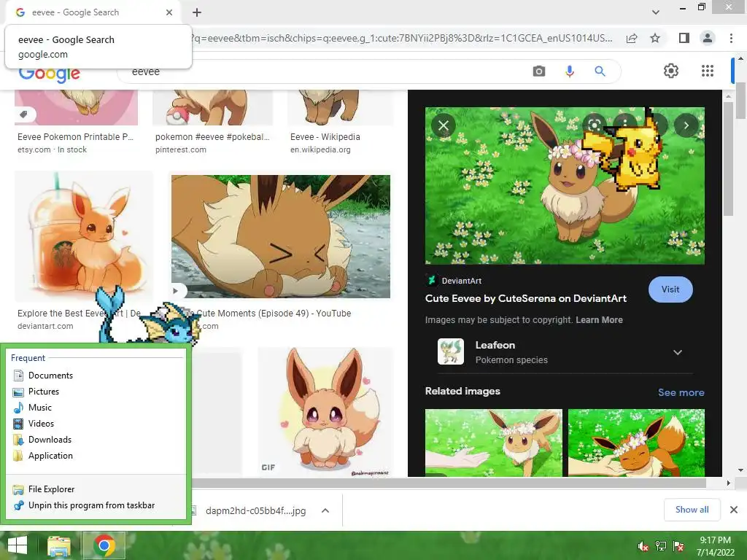Visit the DeviantArt image source
Image resolution: width=747 pixels, height=560 pixels.
(x=670, y=289)
